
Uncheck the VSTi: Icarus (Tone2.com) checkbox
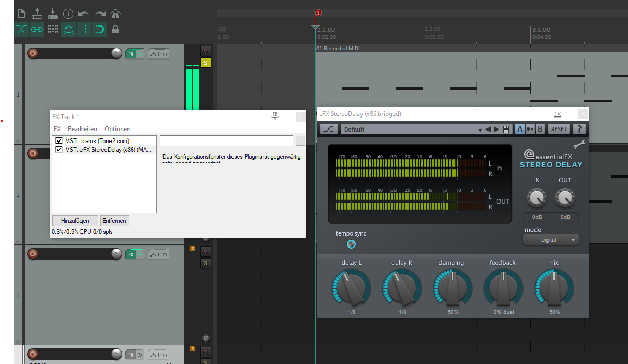[x=59, y=141]
